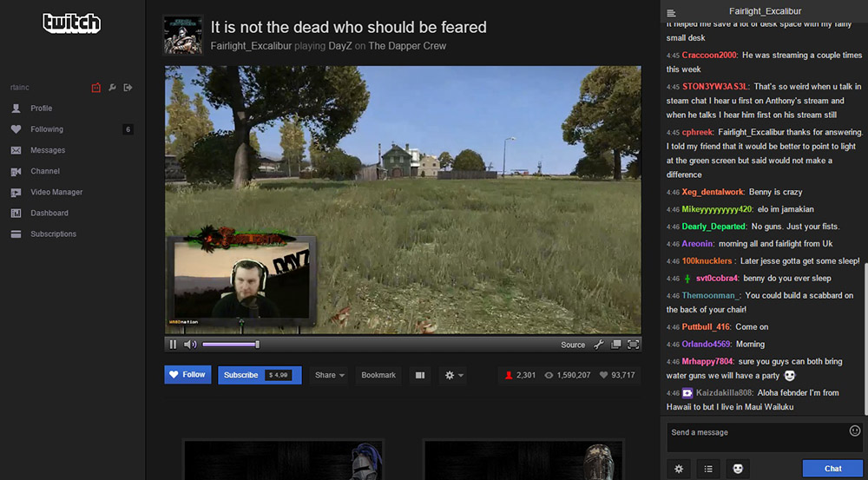The image size is (868, 480).
Task: Toggle theater mode icon beside Bookmark
Action: 420,375
